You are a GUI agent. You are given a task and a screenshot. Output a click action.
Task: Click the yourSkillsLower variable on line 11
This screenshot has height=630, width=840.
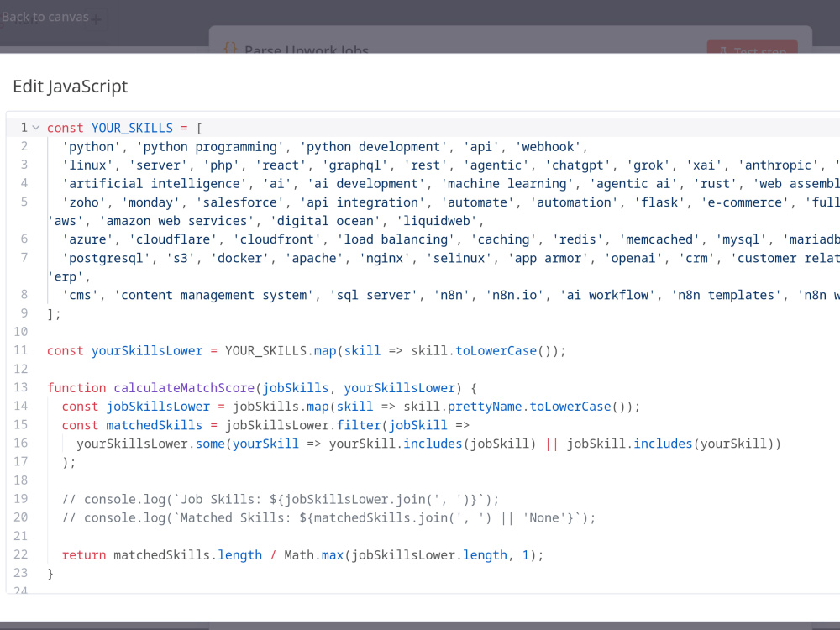pyautogui.click(x=147, y=351)
